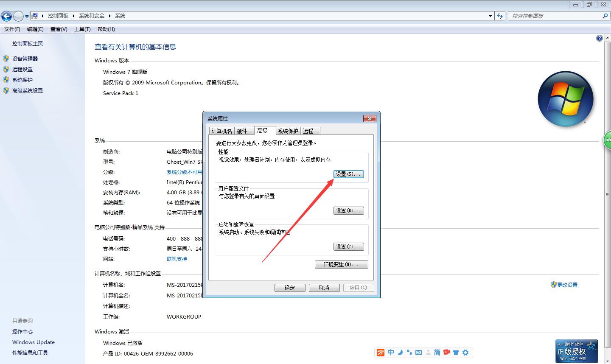Click the orange Sogou IME logo icon
Screen dimensions: 611x364
point(381,353)
